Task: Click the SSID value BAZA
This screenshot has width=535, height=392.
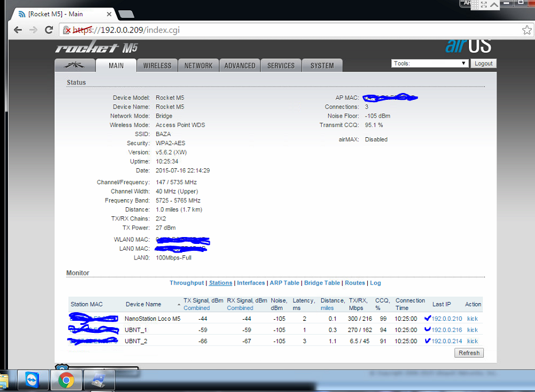Action: (163, 134)
